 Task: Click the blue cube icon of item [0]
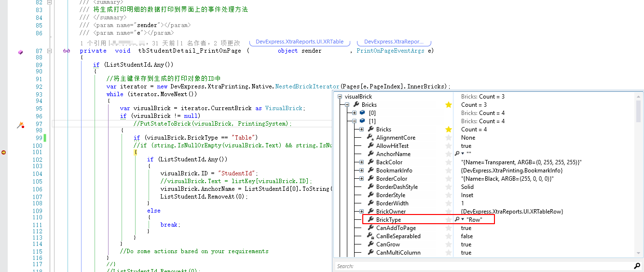coord(362,113)
